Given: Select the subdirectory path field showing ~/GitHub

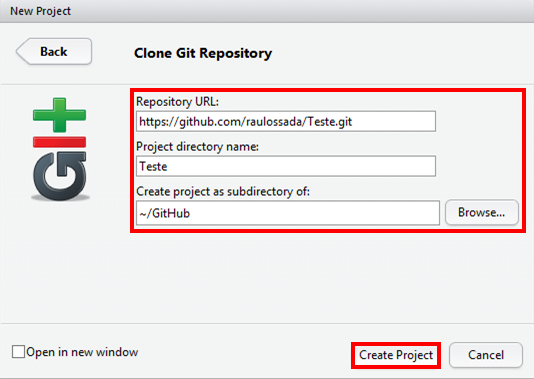Looking at the screenshot, I should tap(288, 213).
